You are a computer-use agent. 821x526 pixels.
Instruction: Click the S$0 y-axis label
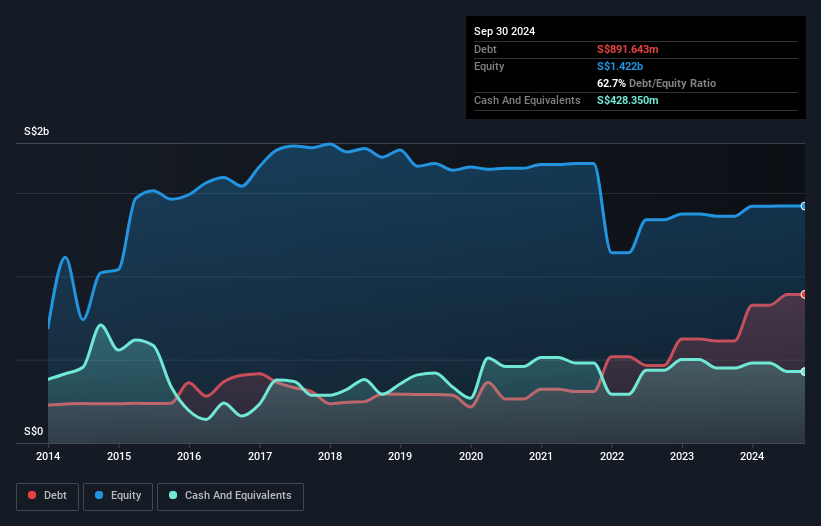[x=34, y=431]
